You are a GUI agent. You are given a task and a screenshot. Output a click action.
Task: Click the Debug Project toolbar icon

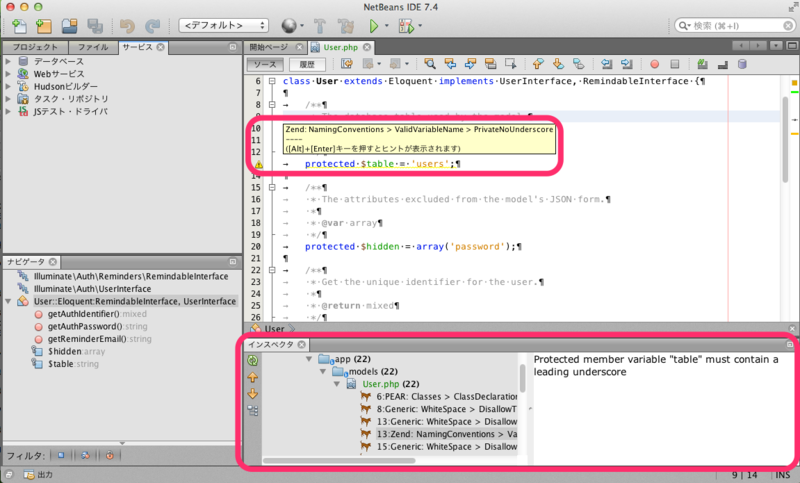click(x=407, y=26)
